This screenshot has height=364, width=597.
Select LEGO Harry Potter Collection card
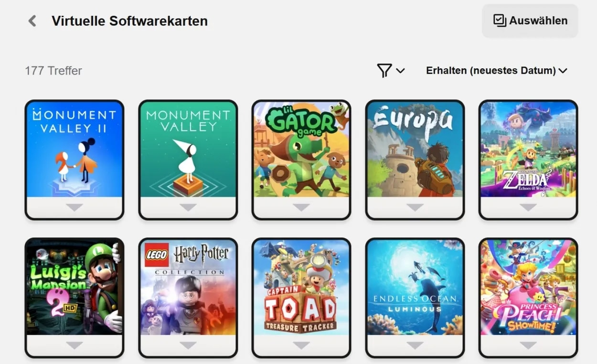[x=188, y=287]
